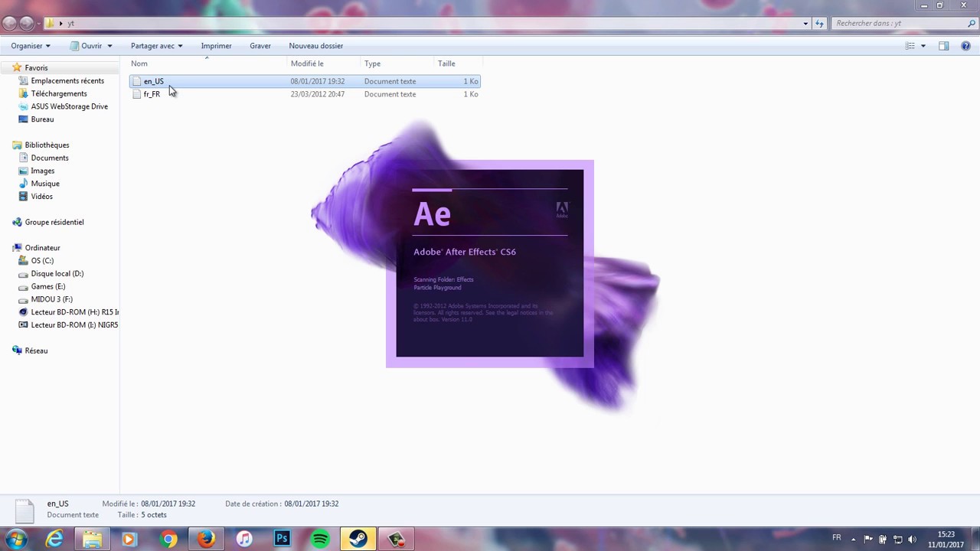Open Lecteur BD-ROM (I:) NIGR5 drive
Image resolution: width=980 pixels, height=551 pixels.
(x=74, y=325)
